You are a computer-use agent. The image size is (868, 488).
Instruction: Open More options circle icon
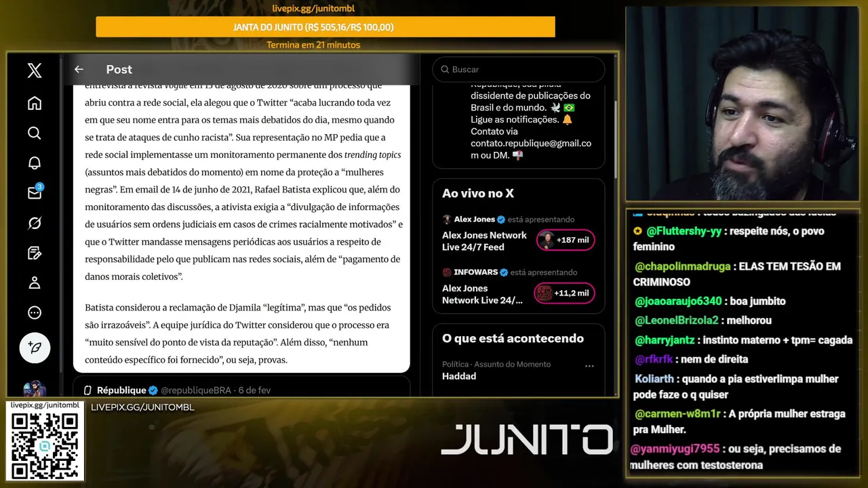click(x=35, y=312)
